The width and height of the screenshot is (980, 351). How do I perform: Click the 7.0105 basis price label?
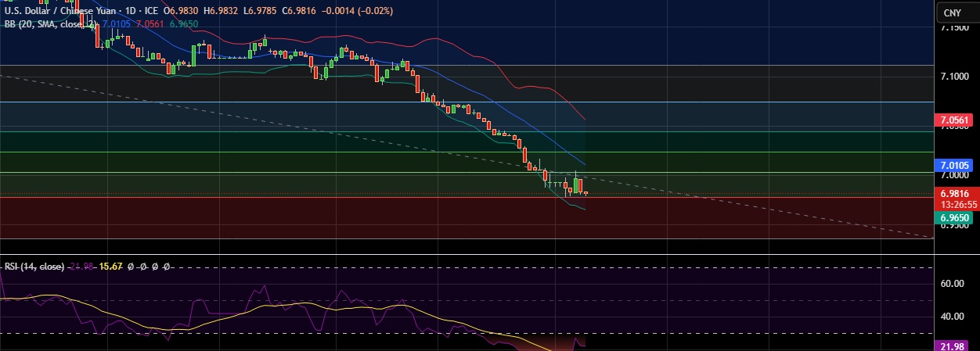954,165
